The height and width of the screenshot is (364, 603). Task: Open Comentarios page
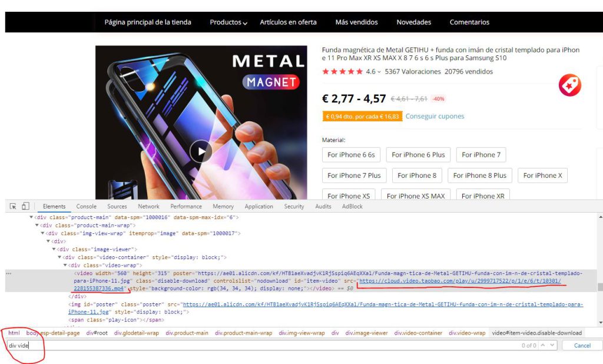coord(469,22)
